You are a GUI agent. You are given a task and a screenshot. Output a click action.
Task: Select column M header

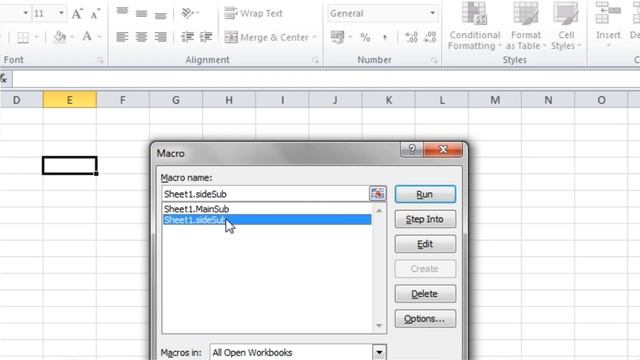tap(495, 100)
